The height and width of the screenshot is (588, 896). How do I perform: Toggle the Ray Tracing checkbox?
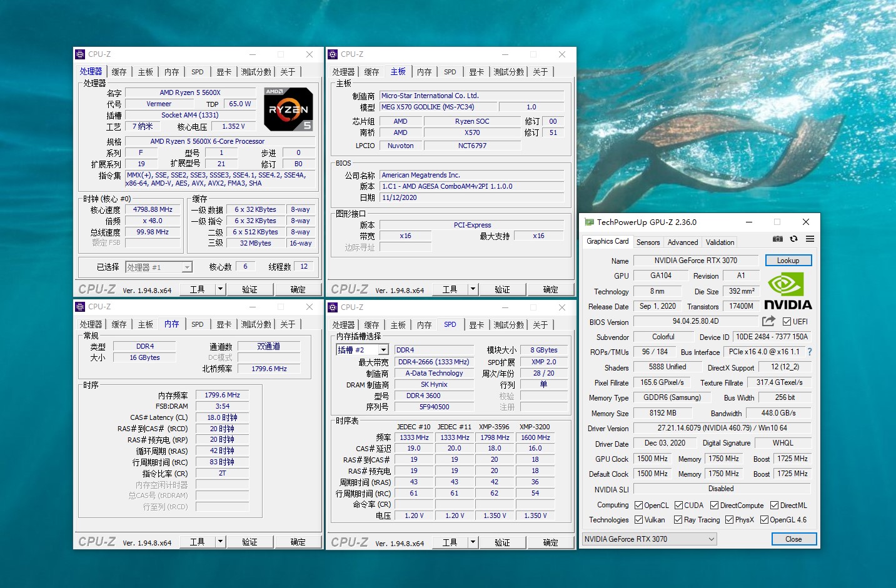tap(678, 520)
